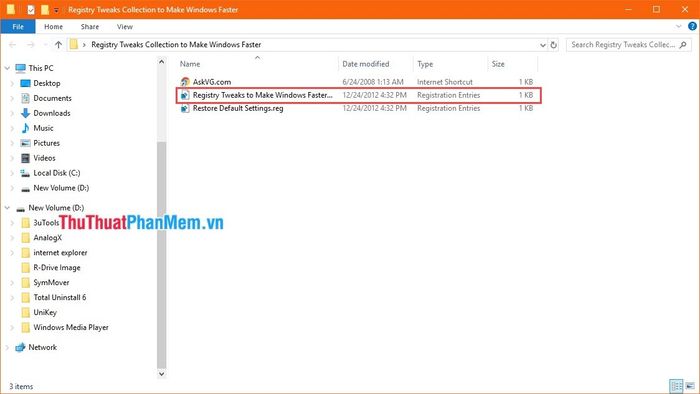Viewport: 700px width, 394px height.
Task: Expand the ribbon with the chevron
Action: coord(679,26)
